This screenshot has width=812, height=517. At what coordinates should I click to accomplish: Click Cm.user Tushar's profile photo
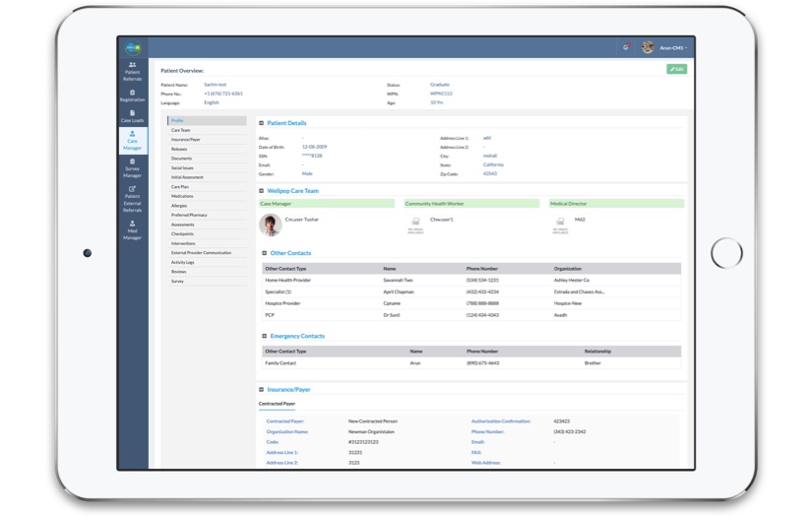271,226
